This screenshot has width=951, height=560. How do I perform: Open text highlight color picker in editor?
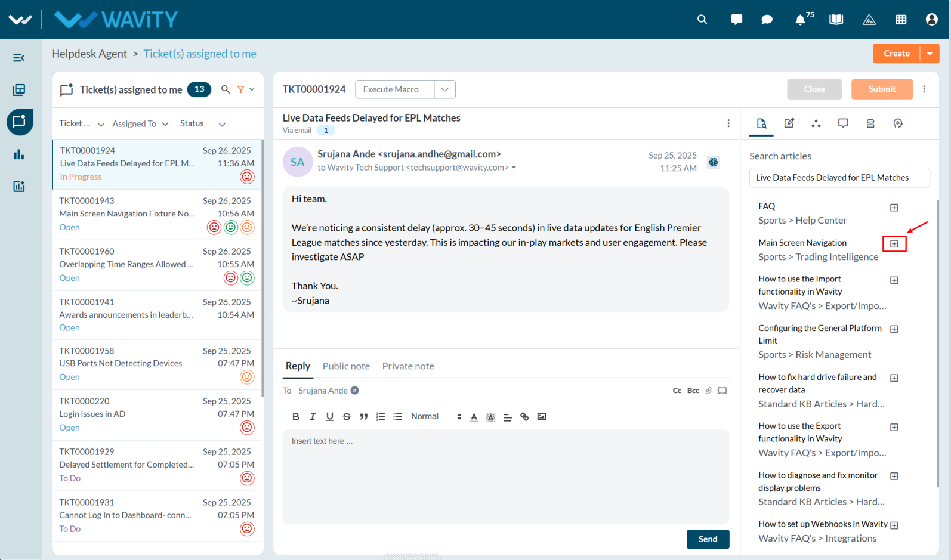click(490, 417)
